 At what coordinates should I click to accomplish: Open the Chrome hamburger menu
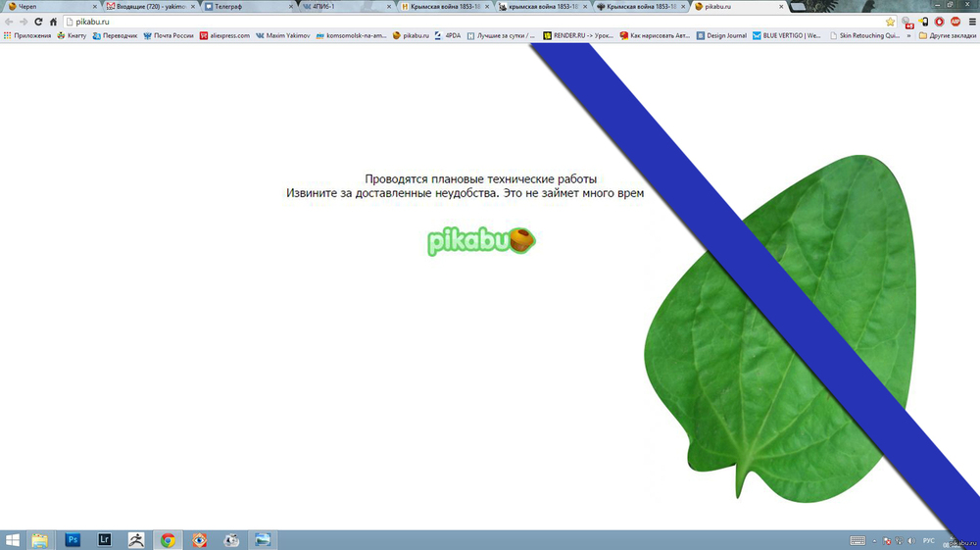pyautogui.click(x=971, y=22)
